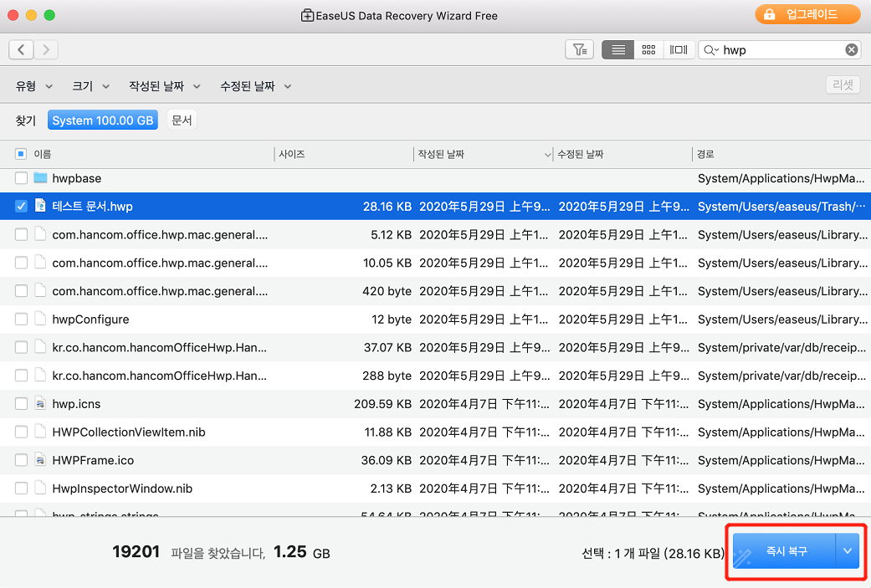The width and height of the screenshot is (871, 588).
Task: Select the 테스트 문서.hwp file name
Action: (x=92, y=206)
